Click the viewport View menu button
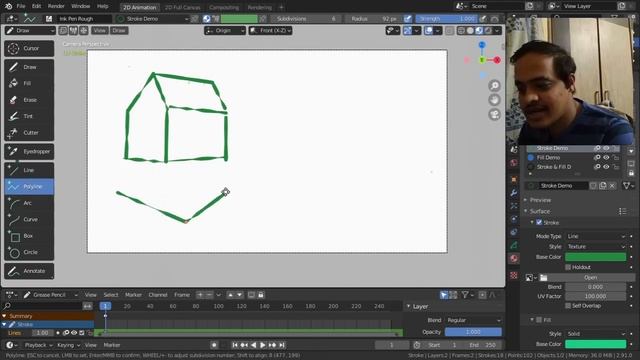Image resolution: width=640 pixels, height=360 pixels. (99, 31)
